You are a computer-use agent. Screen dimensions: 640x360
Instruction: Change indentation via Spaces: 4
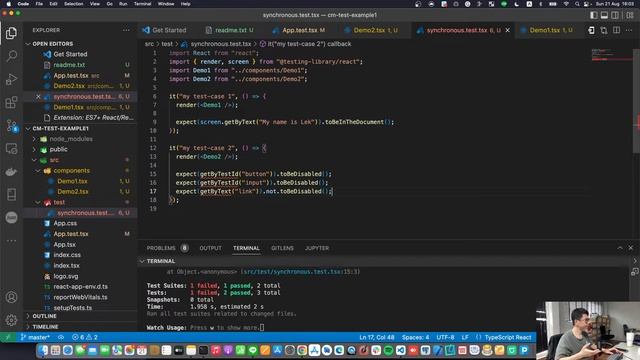[x=415, y=337]
